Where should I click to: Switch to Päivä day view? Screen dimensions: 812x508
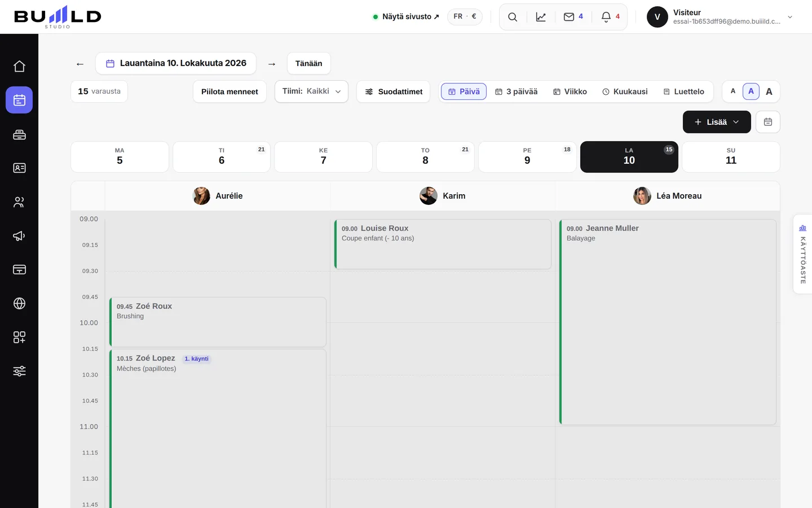coord(464,91)
